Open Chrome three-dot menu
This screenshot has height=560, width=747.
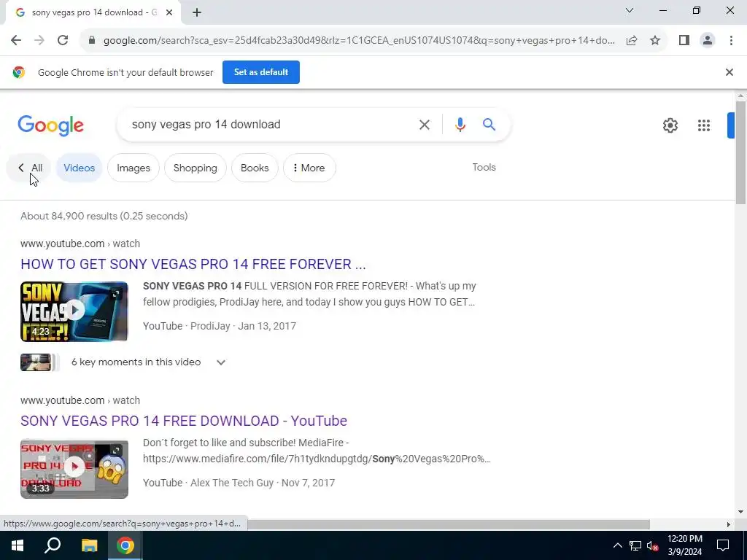point(731,41)
